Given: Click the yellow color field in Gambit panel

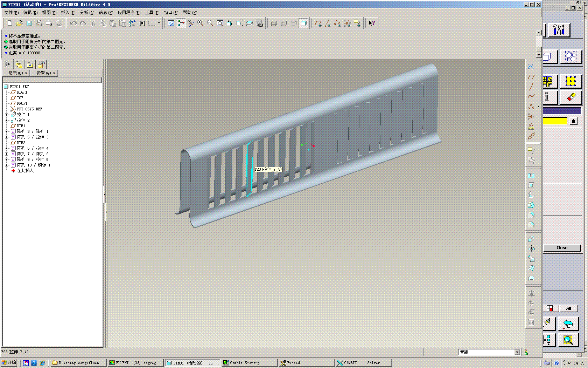Looking at the screenshot, I should coord(555,121).
